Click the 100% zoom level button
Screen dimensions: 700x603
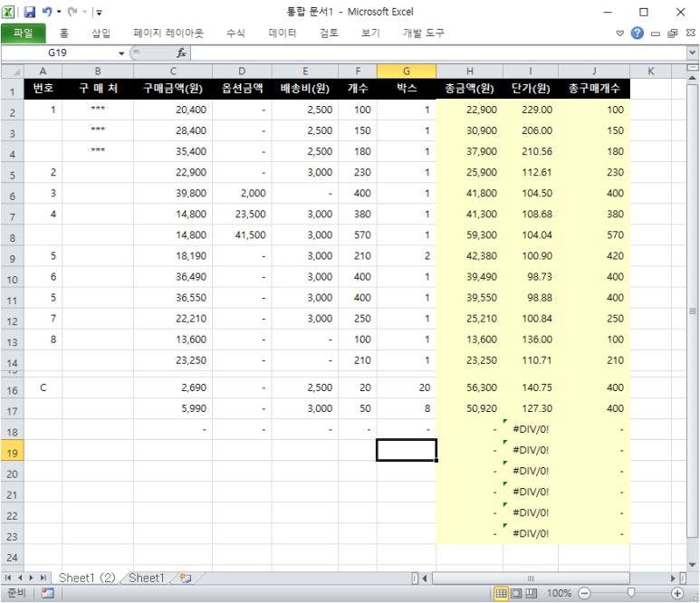click(x=559, y=593)
